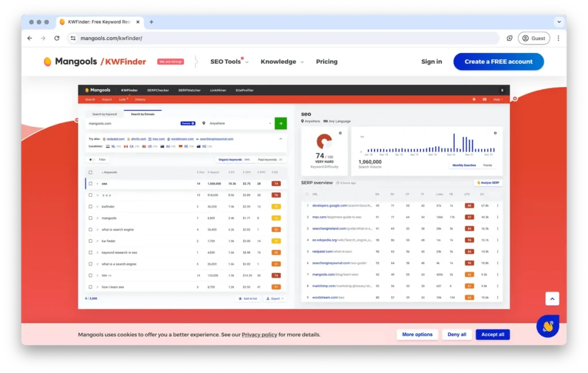Tick the checkbox for 'kw finder'
The image size is (588, 373).
[90, 241]
